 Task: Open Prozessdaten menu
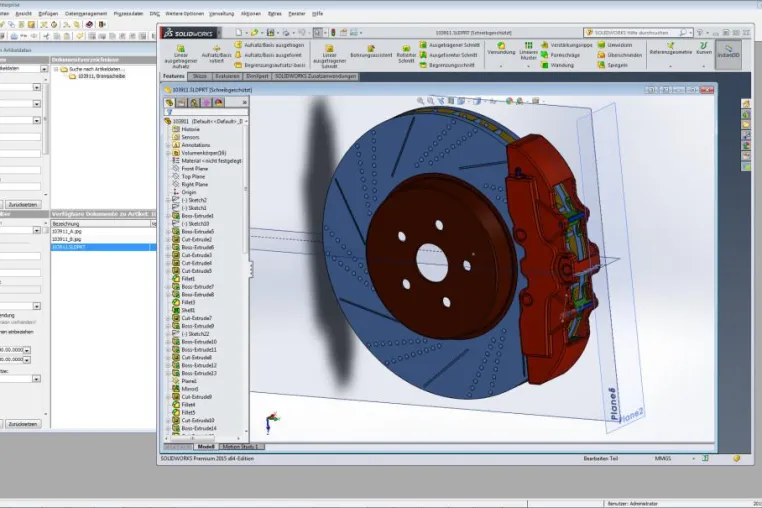coord(128,14)
